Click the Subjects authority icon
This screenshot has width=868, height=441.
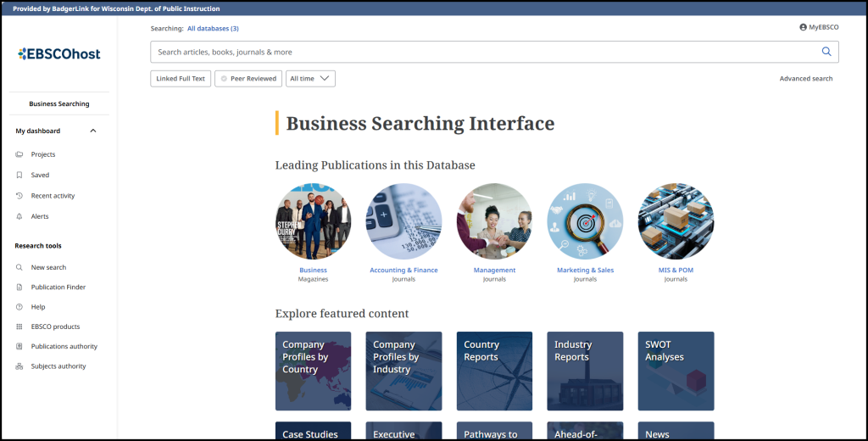pyautogui.click(x=19, y=366)
